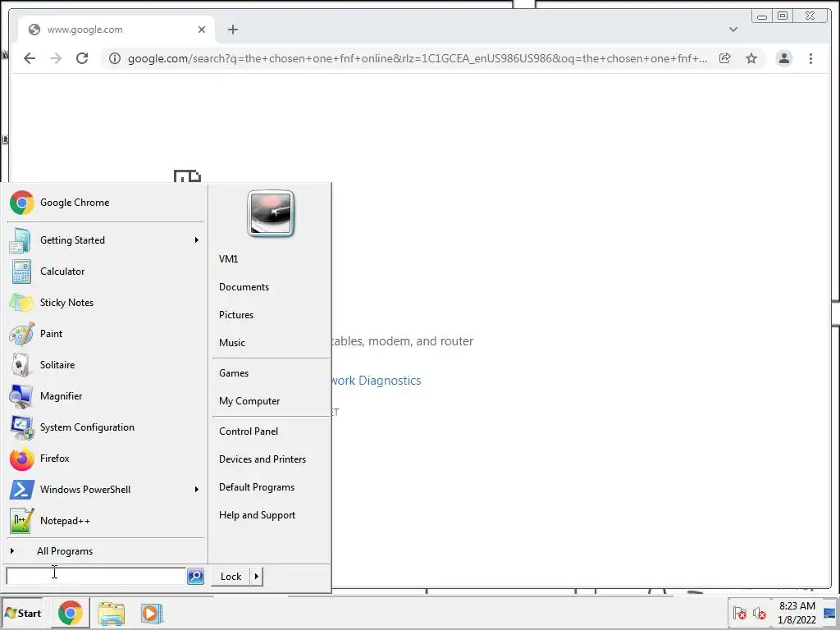Go back in Chrome
Viewport: 840px width, 630px height.
(30, 58)
